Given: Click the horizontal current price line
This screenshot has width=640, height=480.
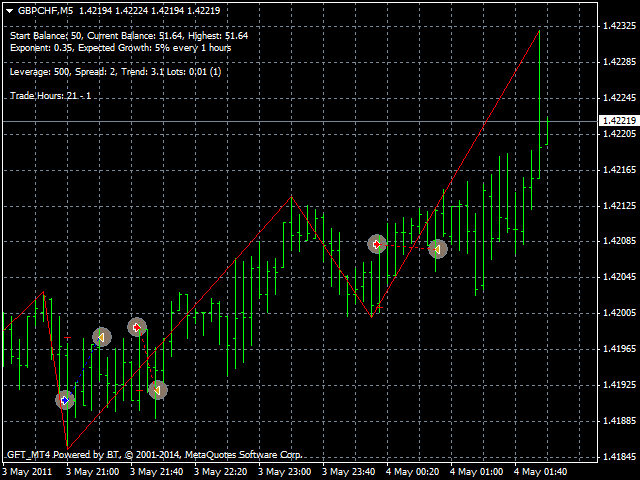Looking at the screenshot, I should [x=300, y=122].
